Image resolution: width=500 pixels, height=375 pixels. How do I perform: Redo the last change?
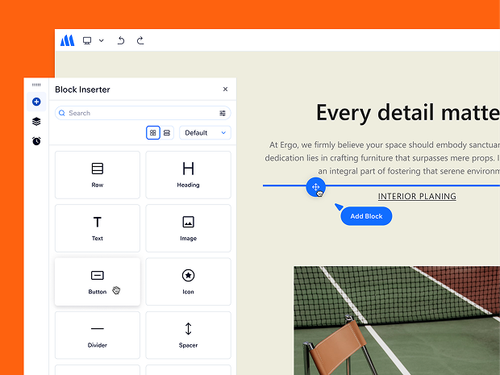(140, 41)
